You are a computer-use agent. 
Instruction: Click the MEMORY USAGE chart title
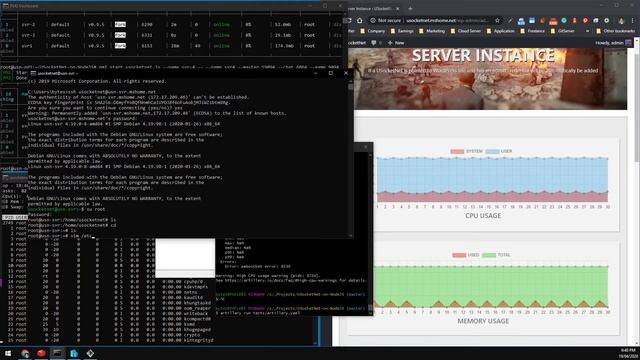click(x=483, y=321)
